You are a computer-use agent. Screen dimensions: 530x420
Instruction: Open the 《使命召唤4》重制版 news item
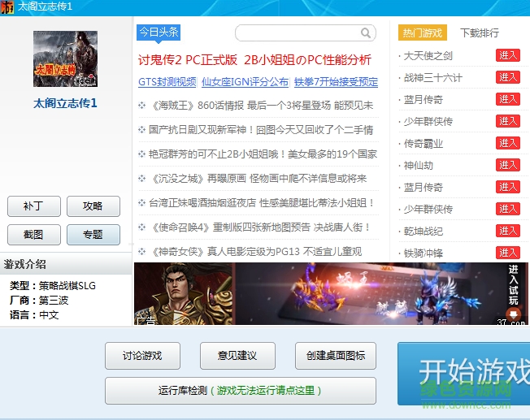[258, 227]
